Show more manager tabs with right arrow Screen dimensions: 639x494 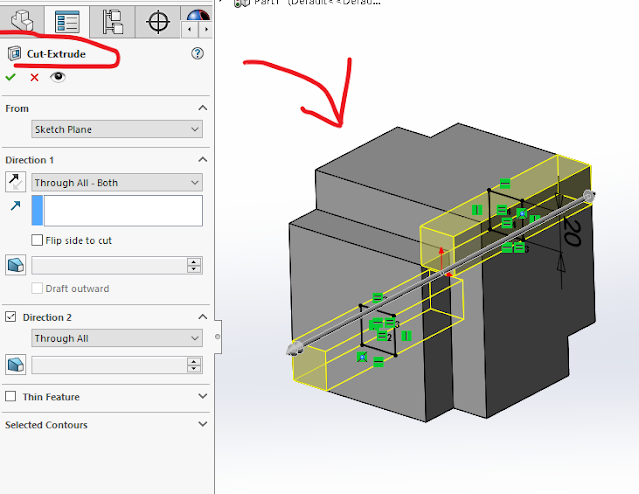[x=206, y=29]
